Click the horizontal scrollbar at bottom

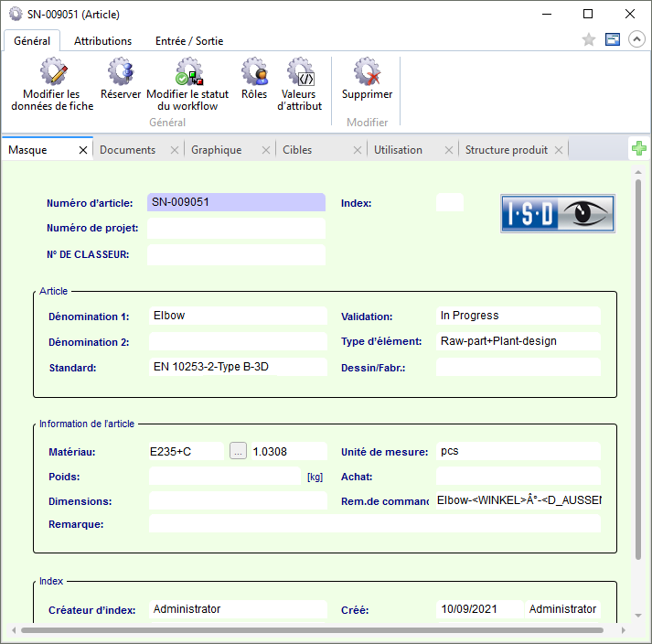point(311,629)
